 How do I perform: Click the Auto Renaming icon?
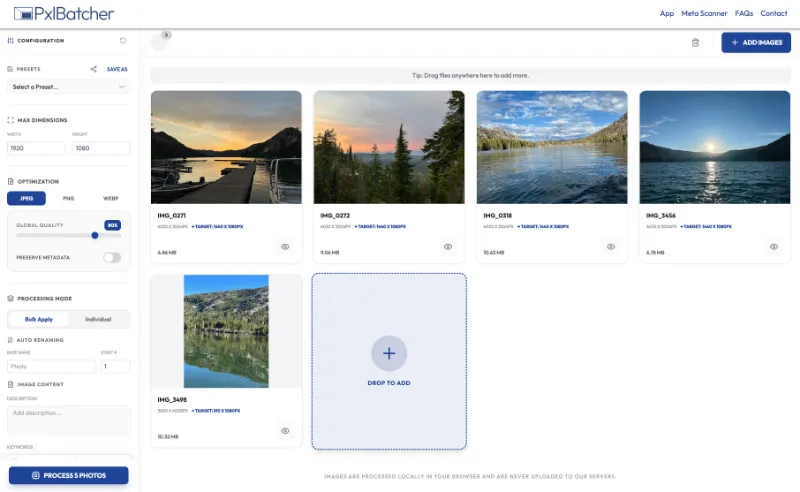(x=10, y=340)
